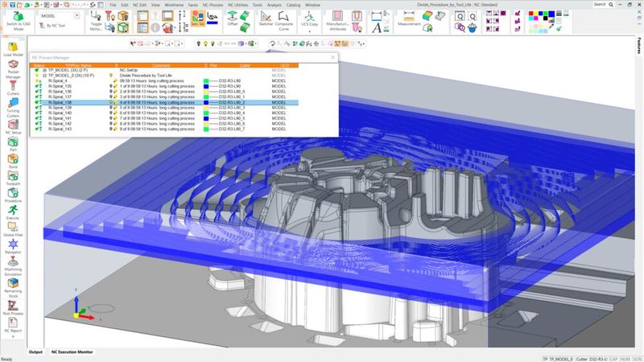The image size is (644, 362).
Task: Toggle visibility bulb for R-Spiral_142
Action: [111, 124]
